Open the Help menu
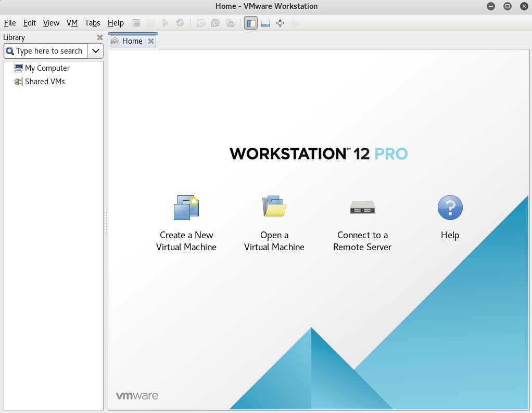Viewport: 532px width, 413px height. pos(116,23)
